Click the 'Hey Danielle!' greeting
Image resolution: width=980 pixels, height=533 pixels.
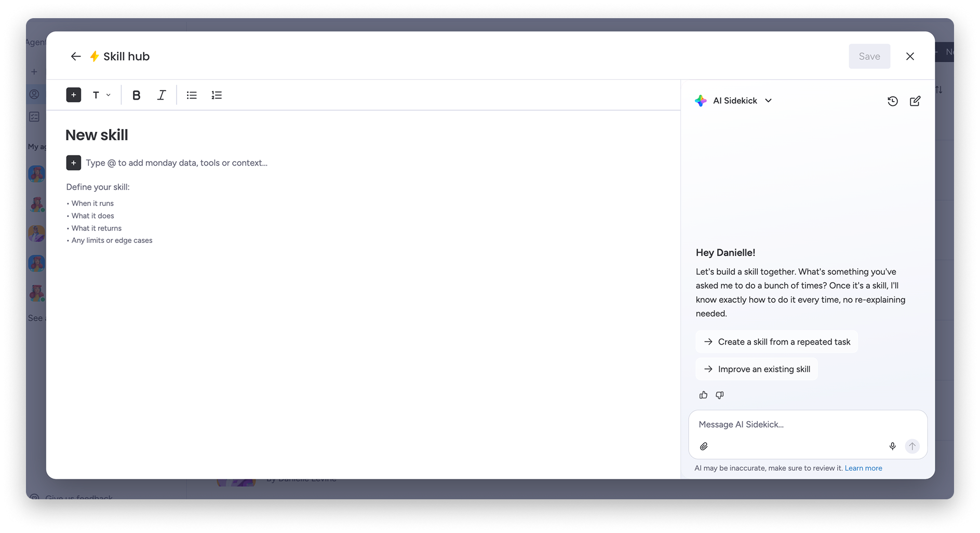point(726,253)
